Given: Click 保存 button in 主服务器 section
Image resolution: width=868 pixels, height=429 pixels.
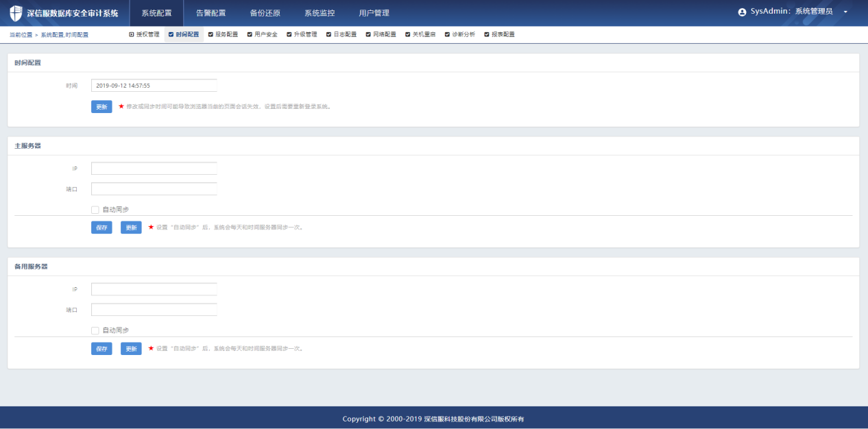Looking at the screenshot, I should click(101, 228).
